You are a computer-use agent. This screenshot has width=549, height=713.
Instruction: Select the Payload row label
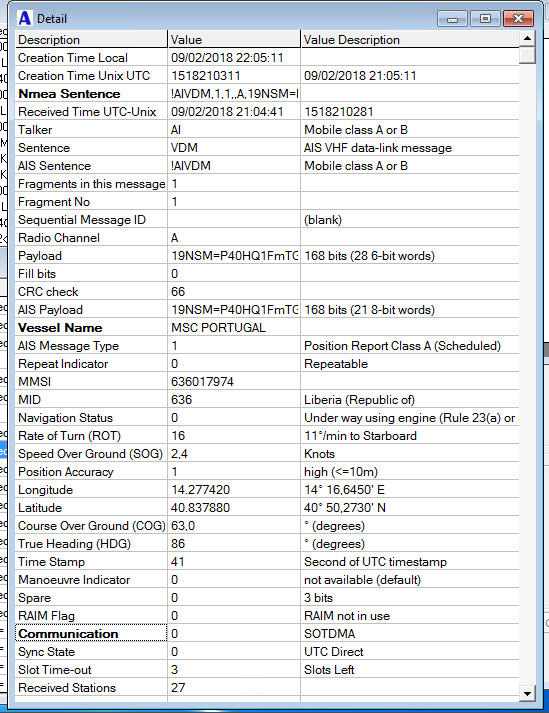tap(40, 256)
